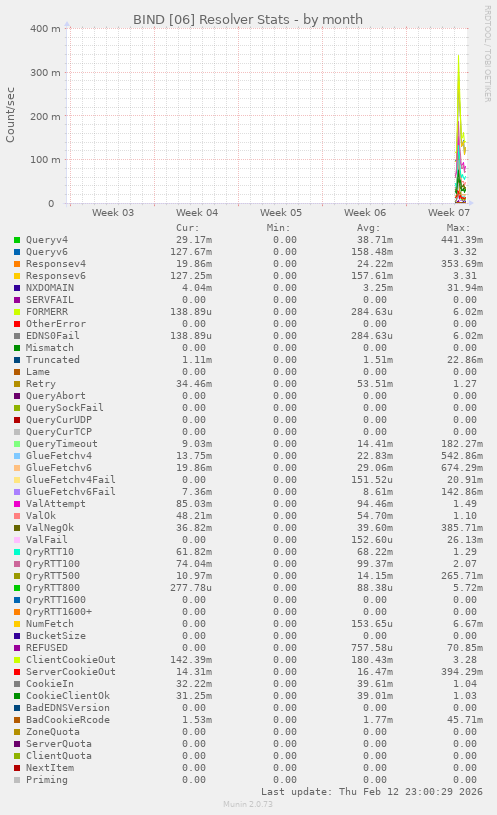Click the QueryCurUDP legend label

[59, 419]
